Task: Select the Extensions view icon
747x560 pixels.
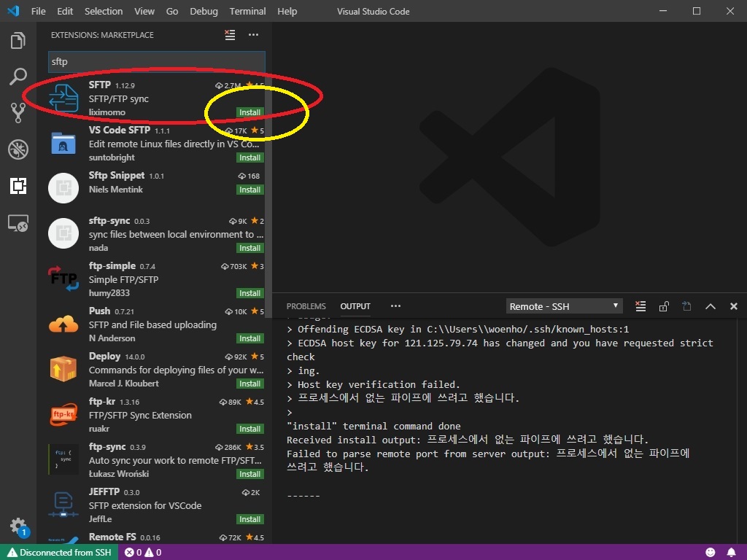Action: (x=18, y=186)
